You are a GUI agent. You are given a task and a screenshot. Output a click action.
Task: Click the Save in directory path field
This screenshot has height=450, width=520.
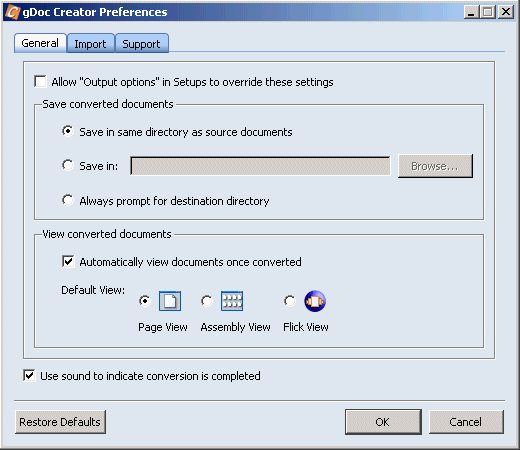[260, 166]
